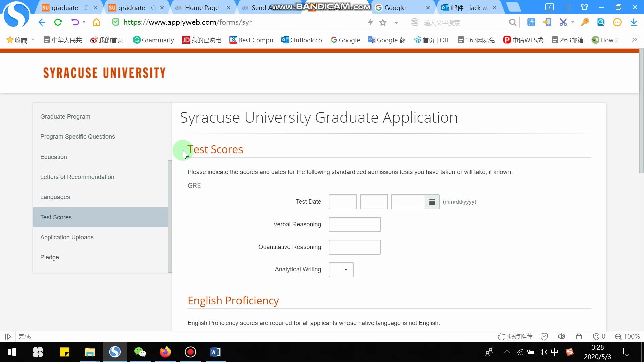This screenshot has width=644, height=362.
Task: Open Firefox from the taskbar
Action: [x=165, y=352]
